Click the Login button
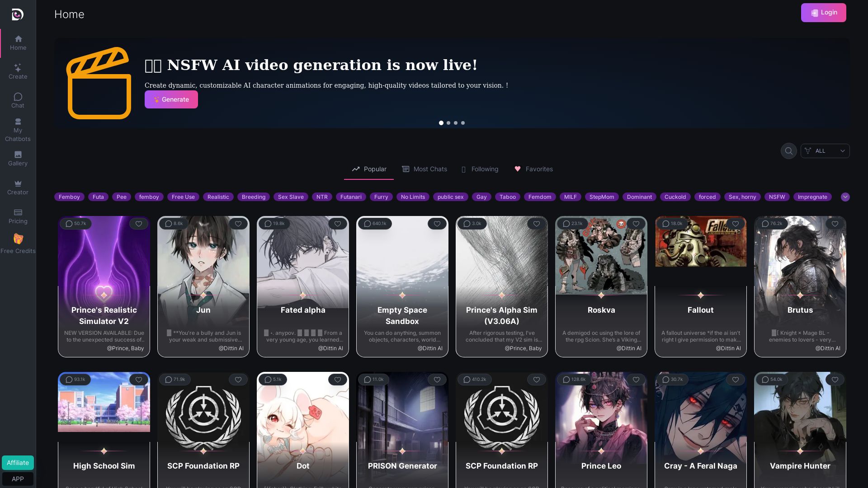Screen dimensions: 868x488 tap(823, 13)
